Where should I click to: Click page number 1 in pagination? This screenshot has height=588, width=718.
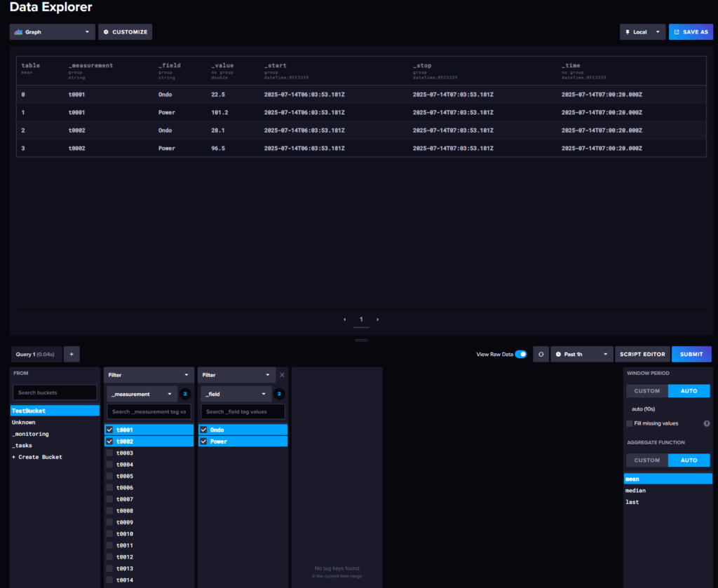pyautogui.click(x=361, y=320)
